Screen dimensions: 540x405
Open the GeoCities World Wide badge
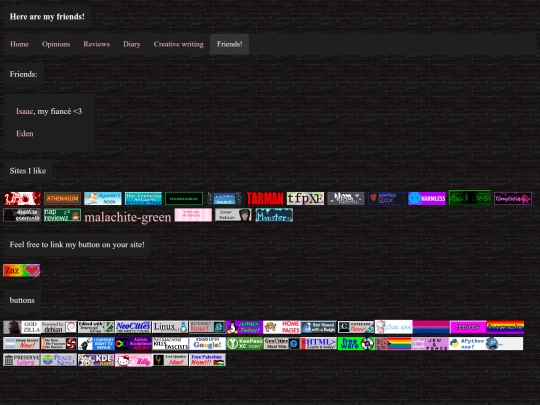tap(282, 344)
